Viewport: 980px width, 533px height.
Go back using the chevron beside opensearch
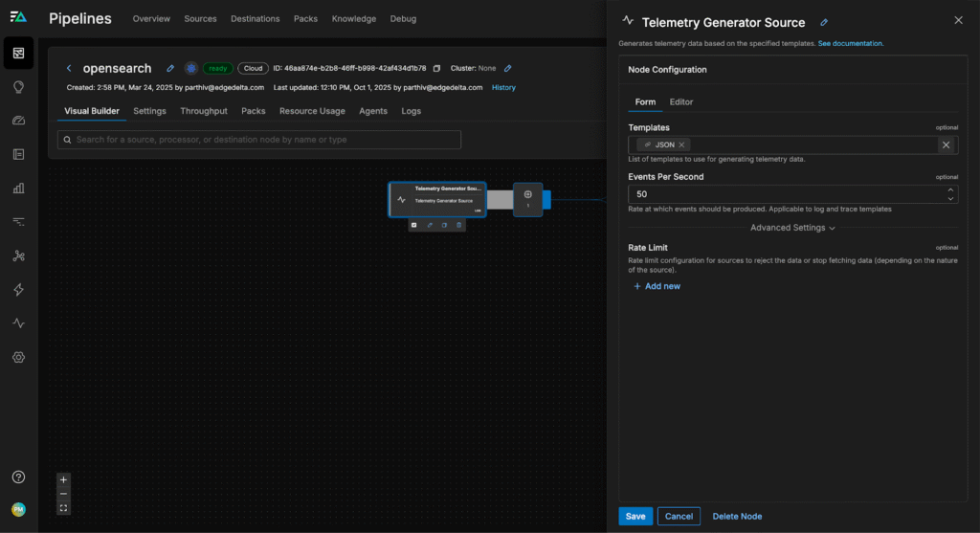click(x=69, y=68)
